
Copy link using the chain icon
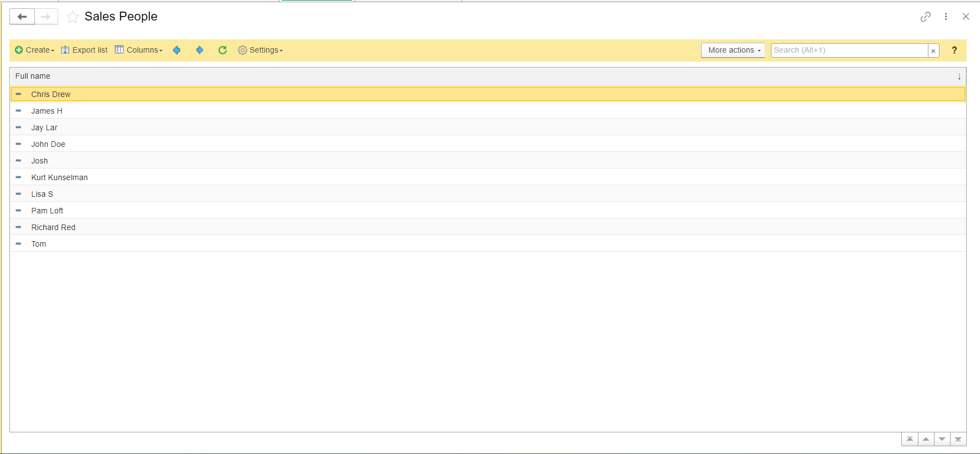tap(925, 17)
